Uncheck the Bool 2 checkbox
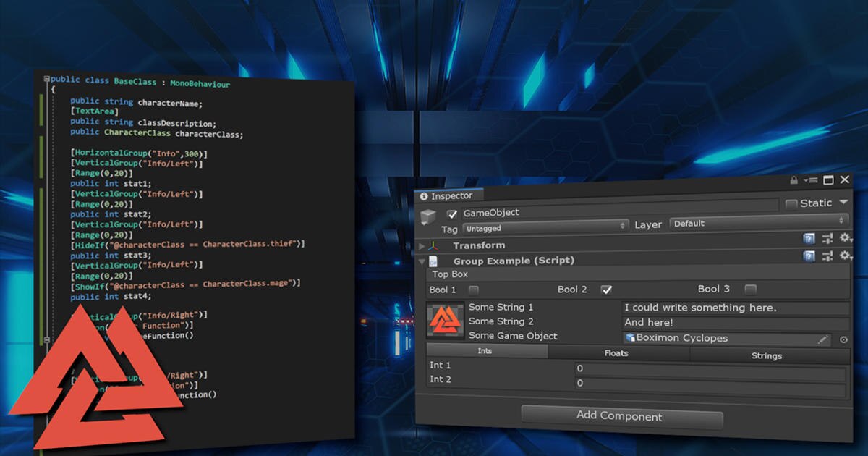This screenshot has height=456, width=868. click(x=606, y=290)
